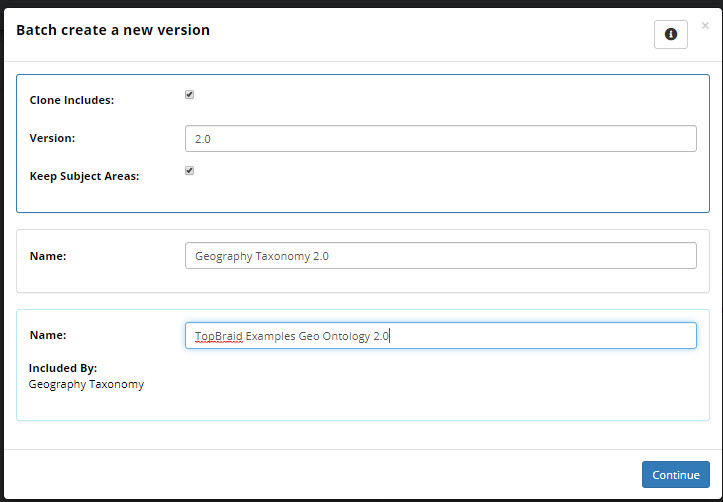The image size is (723, 502).
Task: Focus the Version input field
Action: coord(441,139)
